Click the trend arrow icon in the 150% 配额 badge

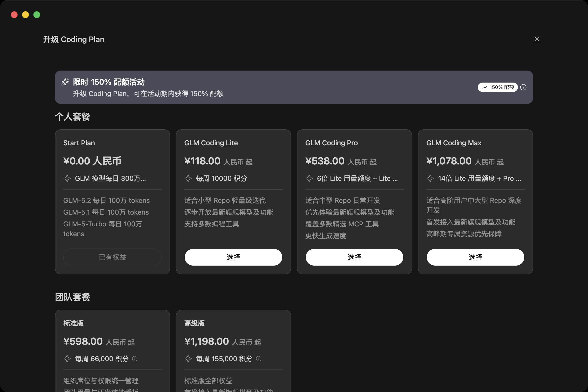[x=485, y=87]
